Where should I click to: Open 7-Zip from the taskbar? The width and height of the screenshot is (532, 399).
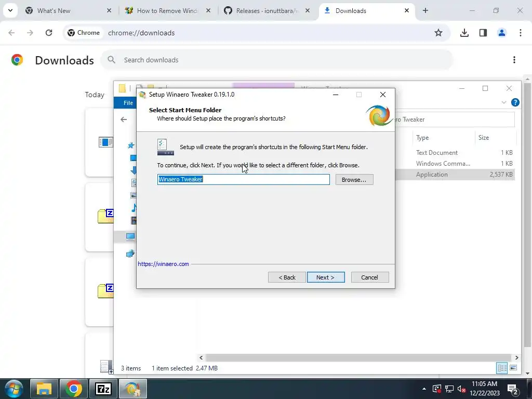pos(103,389)
